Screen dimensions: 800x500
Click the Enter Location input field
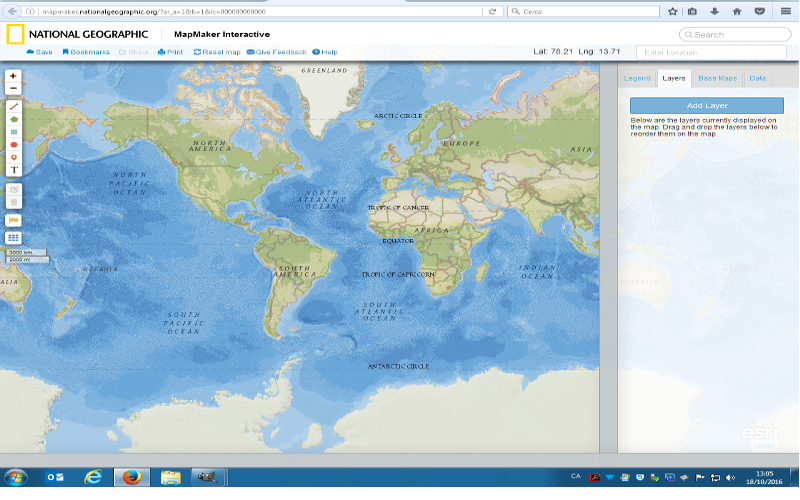tap(710, 52)
